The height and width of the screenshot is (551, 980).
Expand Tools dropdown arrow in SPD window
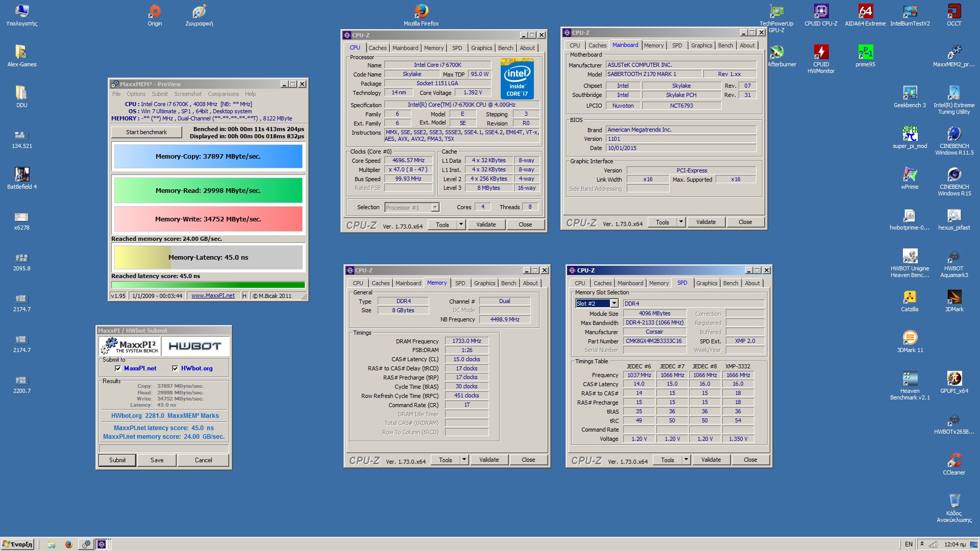click(686, 460)
